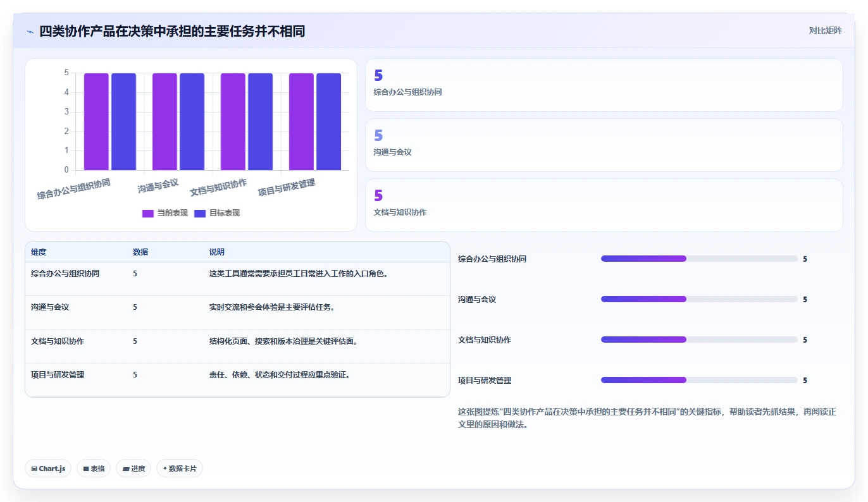This screenshot has height=502, width=868.
Task: Click the 对比矩阵 label in the header
Action: coord(825,30)
